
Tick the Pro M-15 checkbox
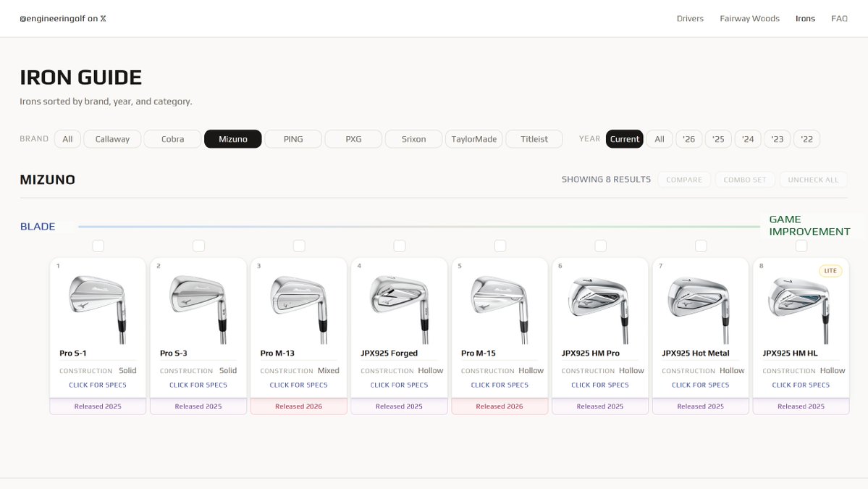(500, 246)
